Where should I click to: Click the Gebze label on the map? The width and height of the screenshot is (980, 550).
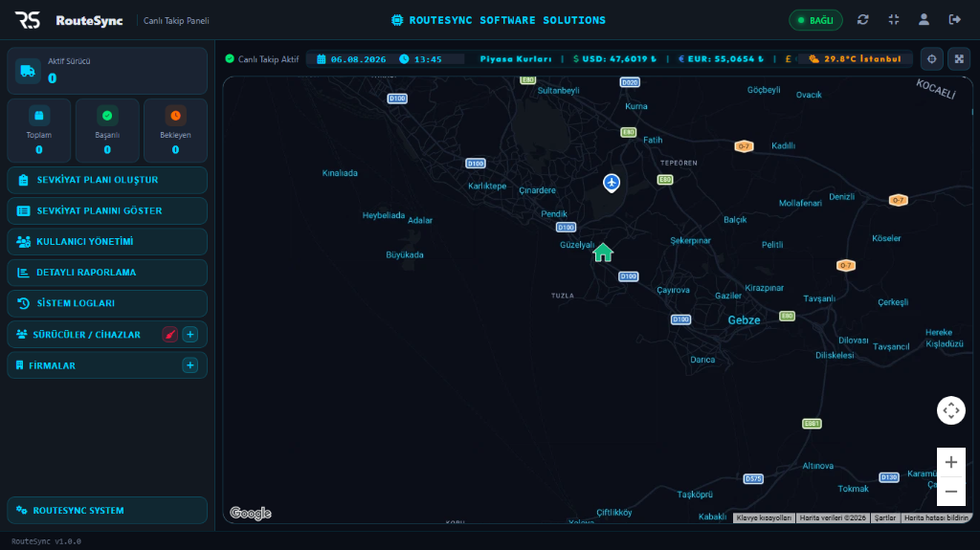[744, 320]
